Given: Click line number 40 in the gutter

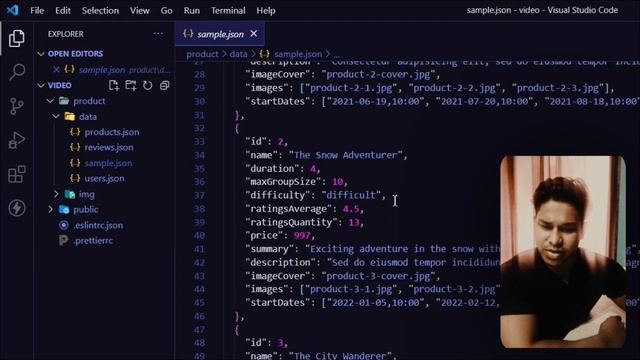Looking at the screenshot, I should click(199, 236).
